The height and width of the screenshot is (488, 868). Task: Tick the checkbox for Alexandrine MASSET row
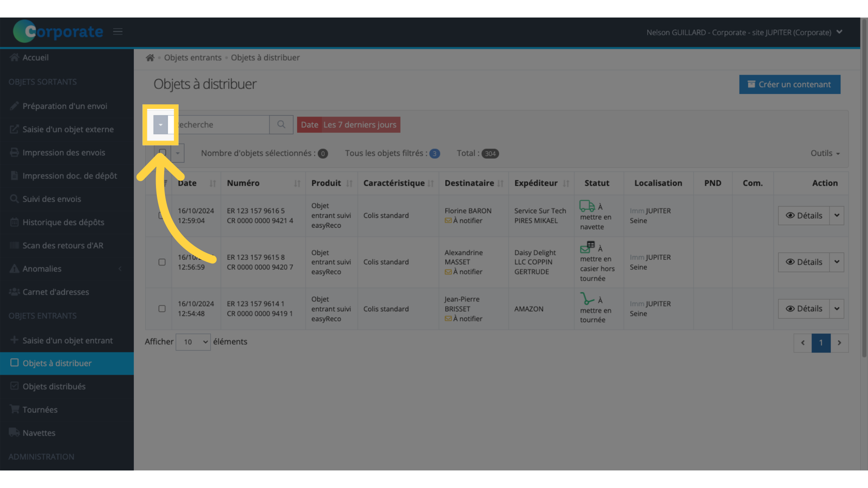point(162,262)
